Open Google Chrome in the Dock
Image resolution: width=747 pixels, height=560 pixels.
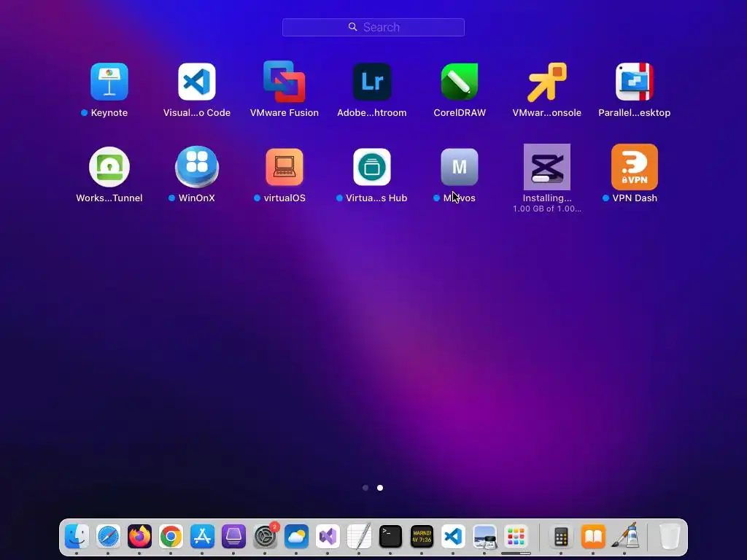[171, 537]
